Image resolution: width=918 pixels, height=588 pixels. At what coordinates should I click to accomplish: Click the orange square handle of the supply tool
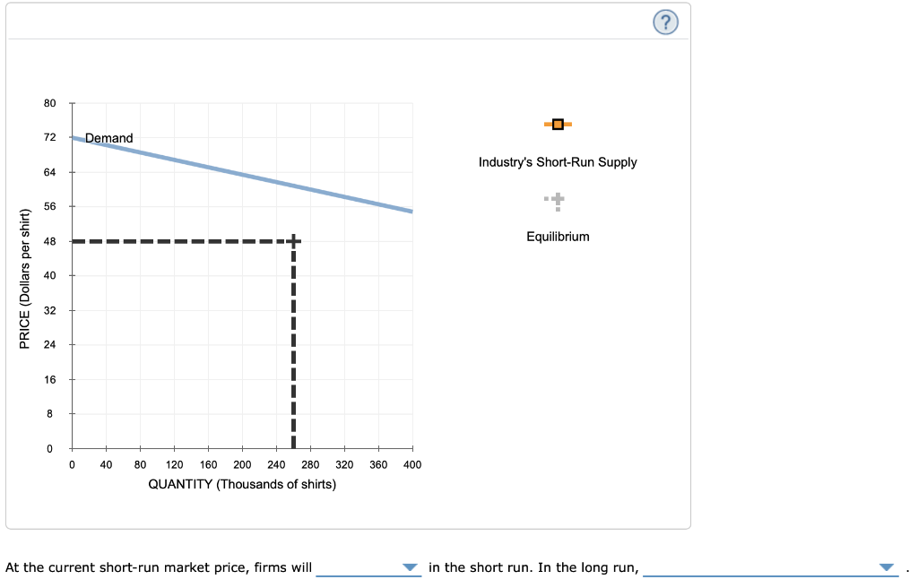point(558,124)
